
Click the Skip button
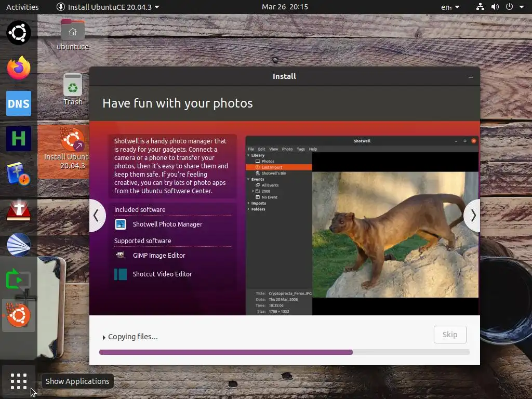[x=450, y=335]
